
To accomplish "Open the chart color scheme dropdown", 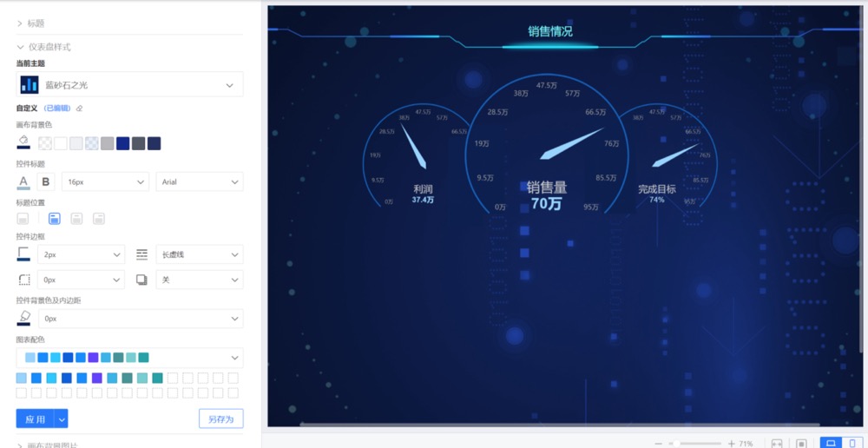I will point(129,357).
